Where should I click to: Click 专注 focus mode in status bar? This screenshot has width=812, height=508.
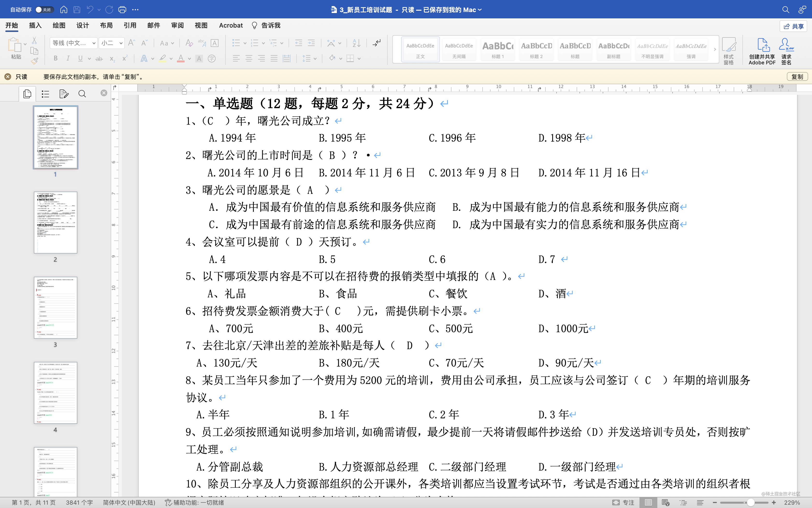[x=623, y=503]
